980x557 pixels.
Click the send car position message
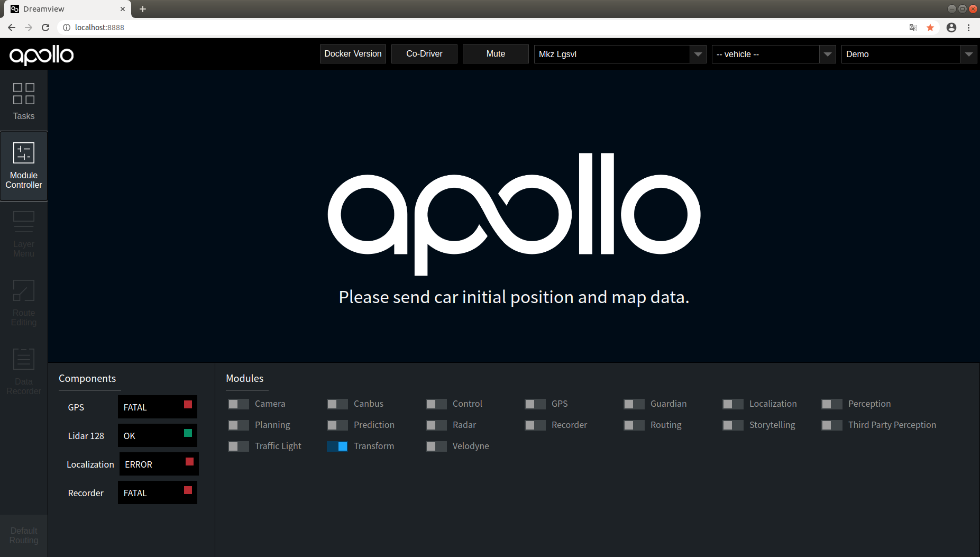tap(514, 297)
